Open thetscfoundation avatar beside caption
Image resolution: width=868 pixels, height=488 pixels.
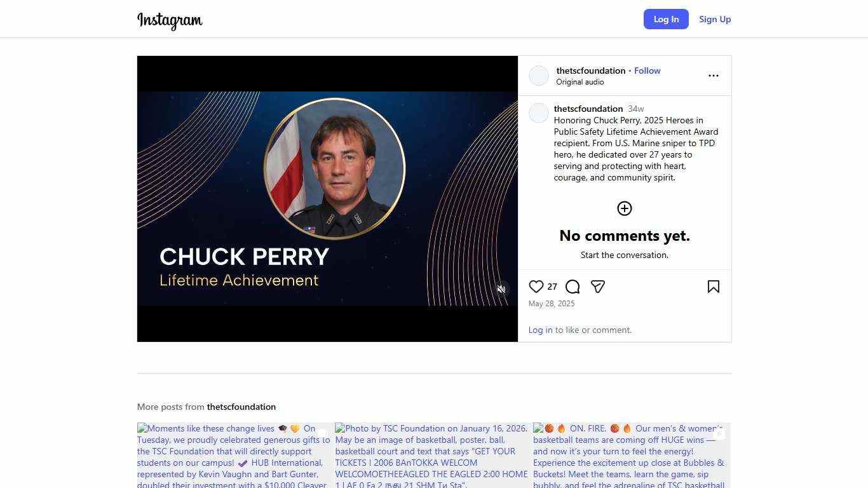coord(539,113)
